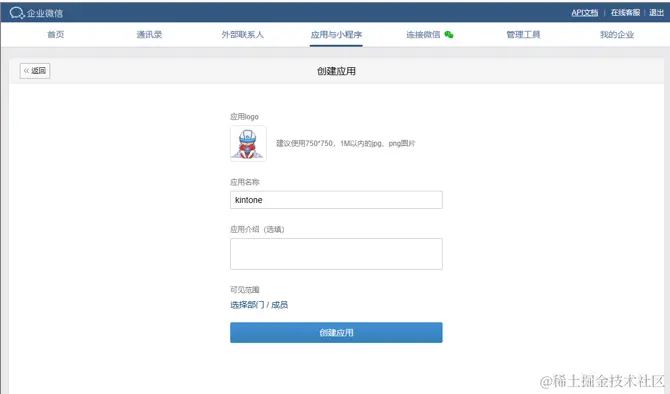
Task: Click the 应用名称 label
Action: [245, 182]
